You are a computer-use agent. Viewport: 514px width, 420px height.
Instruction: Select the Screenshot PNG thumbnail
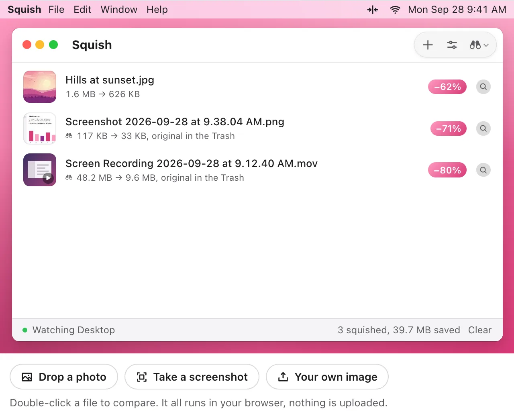(x=40, y=128)
